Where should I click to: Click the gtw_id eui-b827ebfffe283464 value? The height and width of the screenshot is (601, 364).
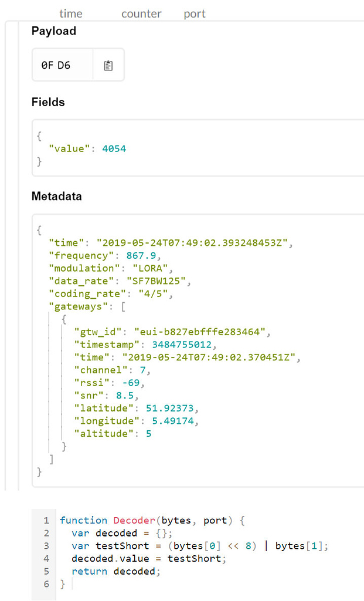point(200,332)
